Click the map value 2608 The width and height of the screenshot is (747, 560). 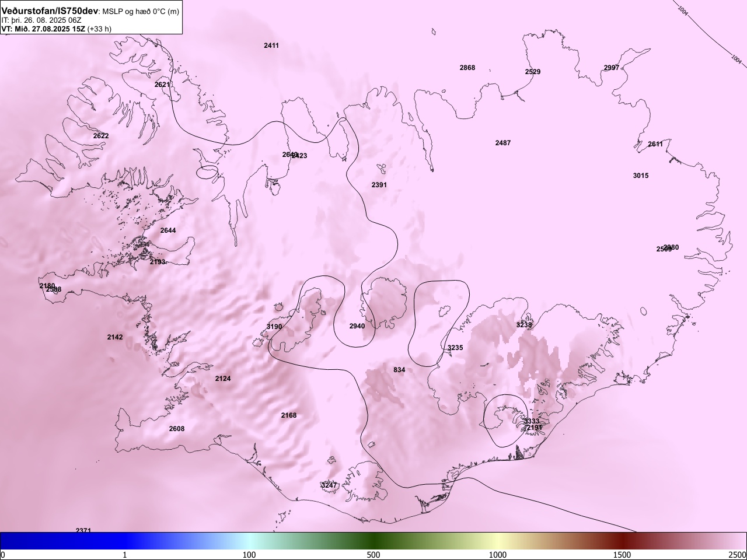(177, 429)
